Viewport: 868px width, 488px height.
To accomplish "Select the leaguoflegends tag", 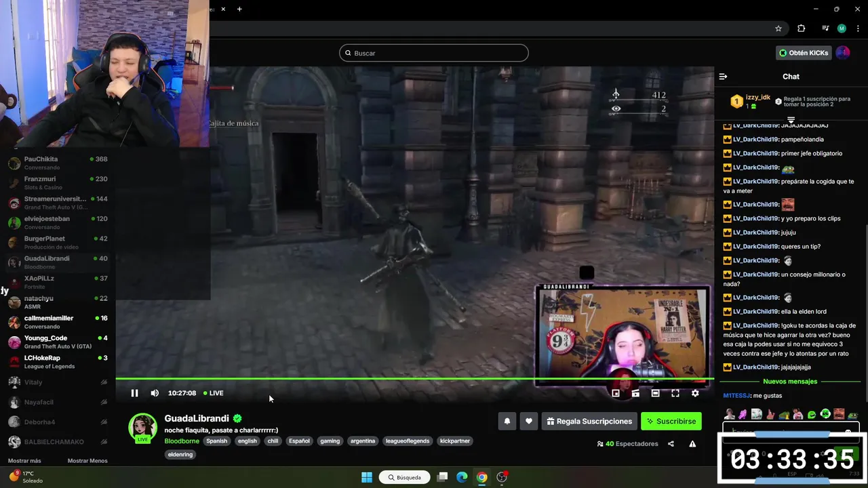I will [x=408, y=441].
